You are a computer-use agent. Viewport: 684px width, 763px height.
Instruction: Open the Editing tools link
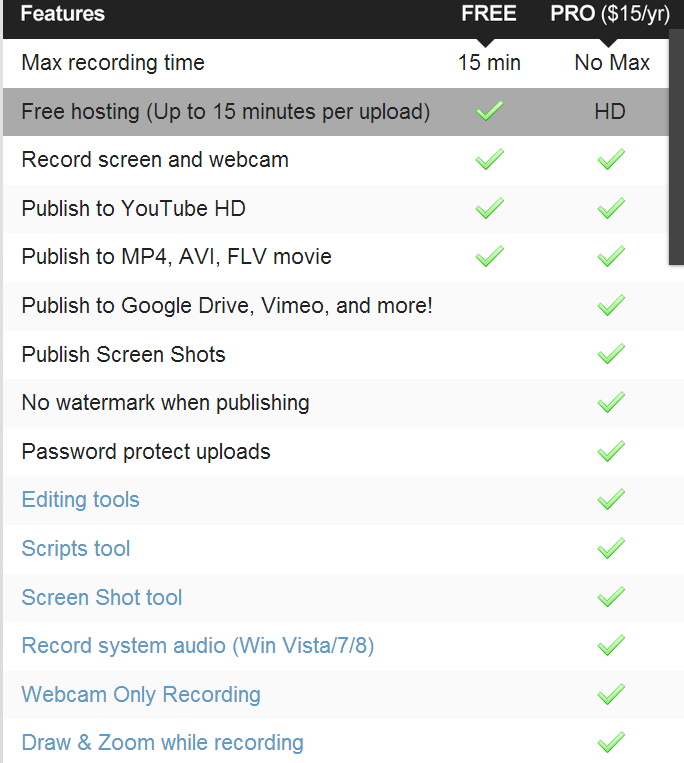(81, 500)
